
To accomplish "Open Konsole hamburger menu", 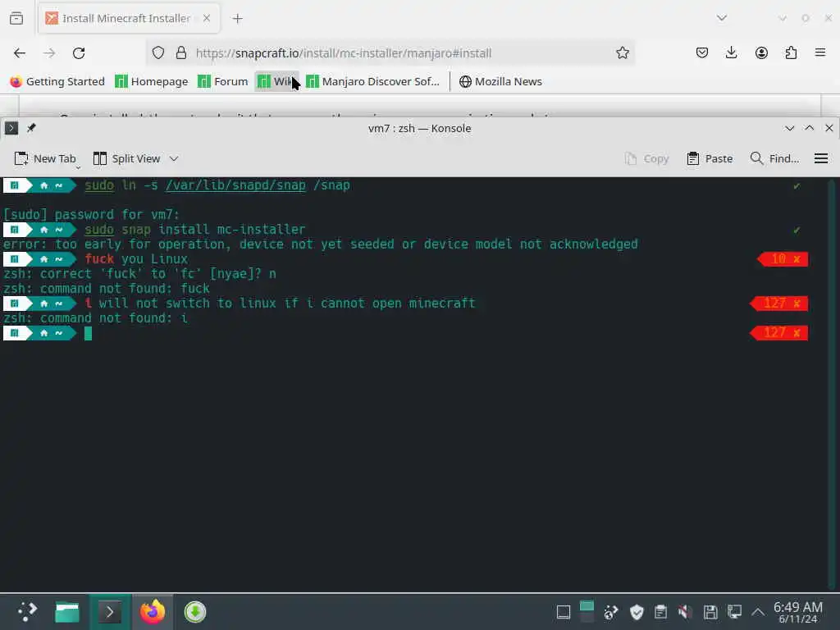I will point(820,158).
